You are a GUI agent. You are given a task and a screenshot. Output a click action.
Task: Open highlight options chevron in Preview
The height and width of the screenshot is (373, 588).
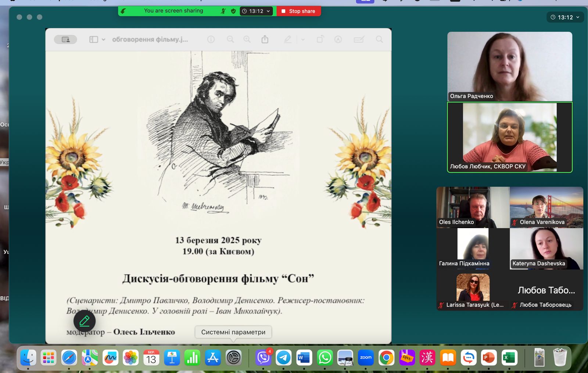click(303, 39)
